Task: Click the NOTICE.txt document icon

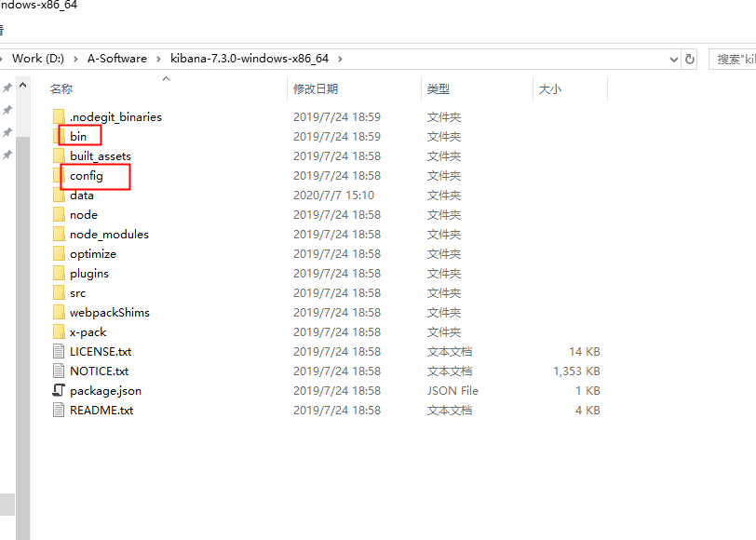Action: (x=59, y=371)
